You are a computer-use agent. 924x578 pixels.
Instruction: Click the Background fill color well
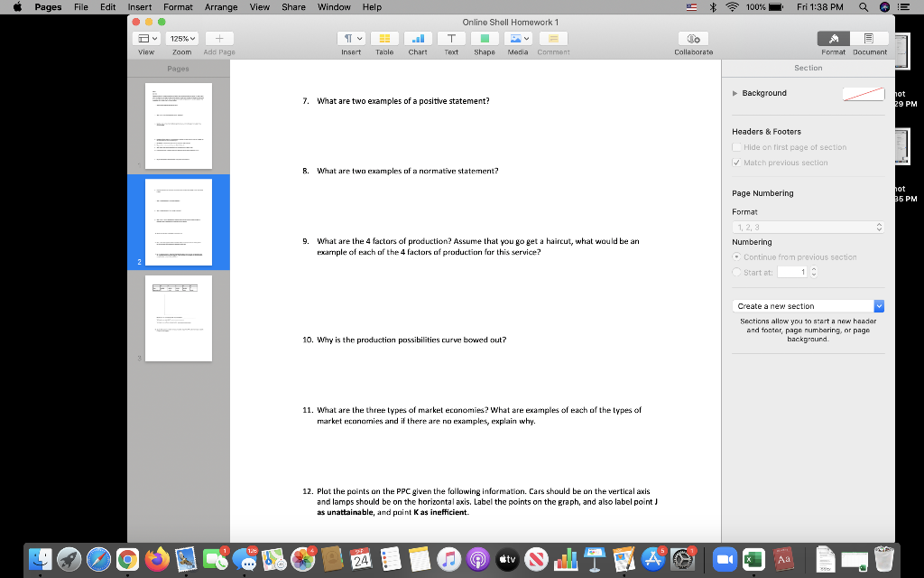click(x=863, y=92)
